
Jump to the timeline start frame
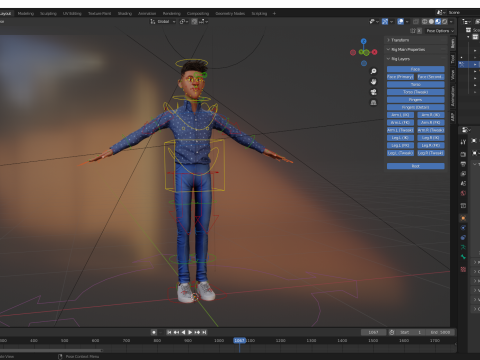(169, 332)
